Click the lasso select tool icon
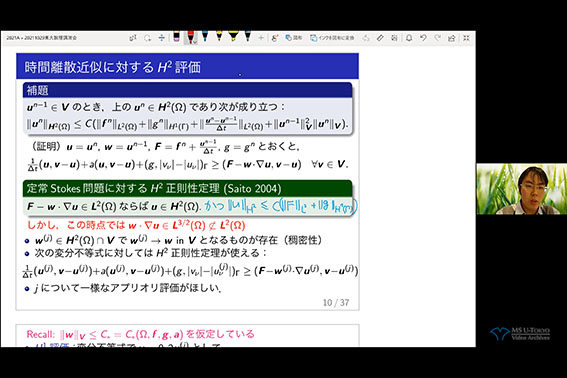The height and width of the screenshot is (378, 567). (x=147, y=38)
